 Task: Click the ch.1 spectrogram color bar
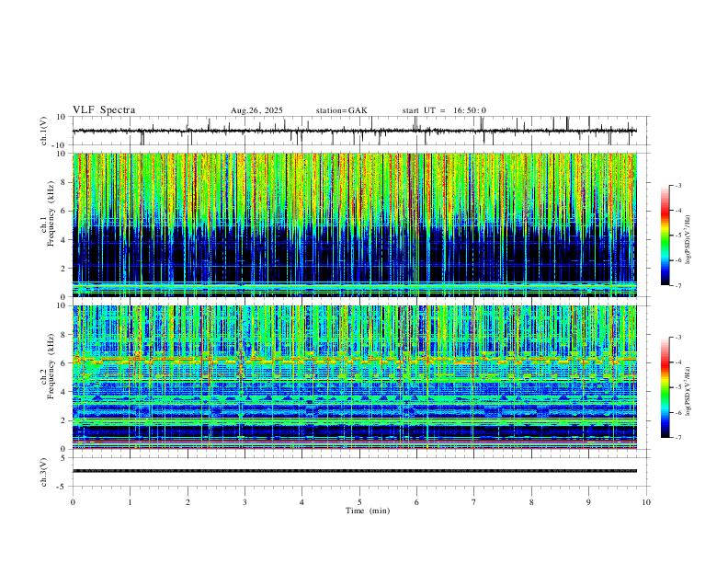click(x=665, y=236)
